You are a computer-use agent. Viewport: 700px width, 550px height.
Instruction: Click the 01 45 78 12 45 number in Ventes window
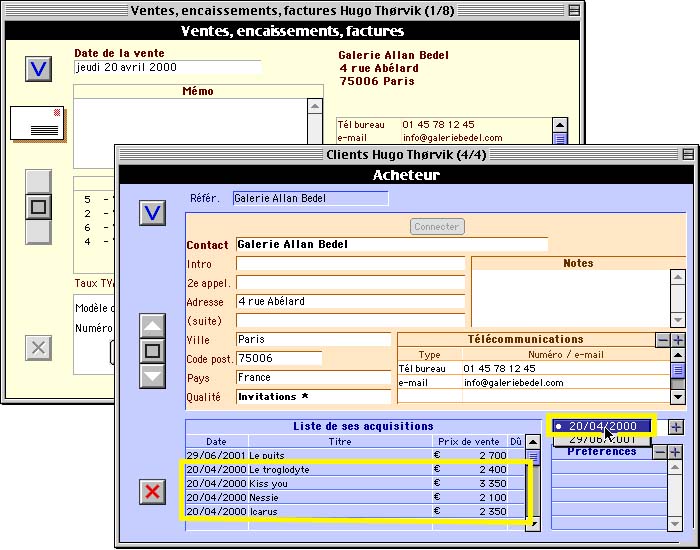pos(438,125)
